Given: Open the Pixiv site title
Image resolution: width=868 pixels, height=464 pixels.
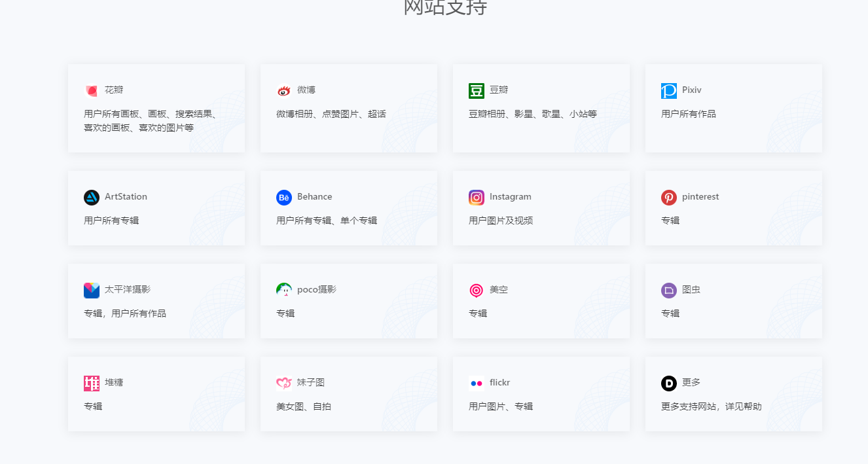Looking at the screenshot, I should [692, 90].
